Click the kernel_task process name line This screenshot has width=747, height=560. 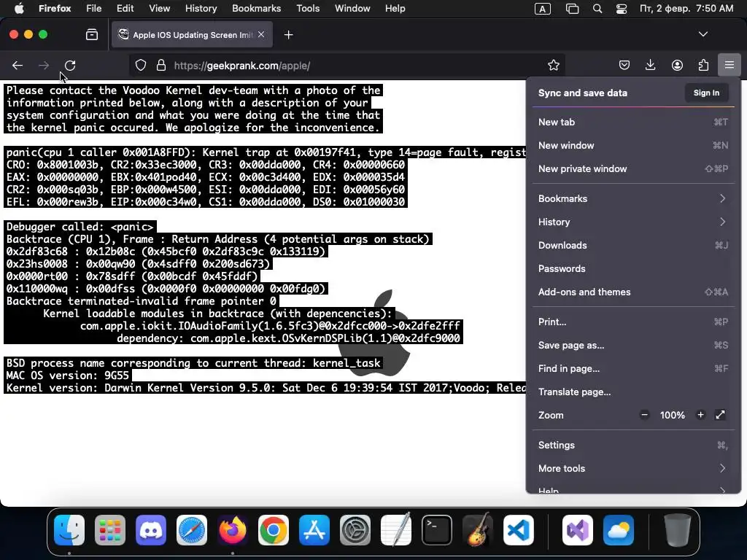[x=193, y=363]
